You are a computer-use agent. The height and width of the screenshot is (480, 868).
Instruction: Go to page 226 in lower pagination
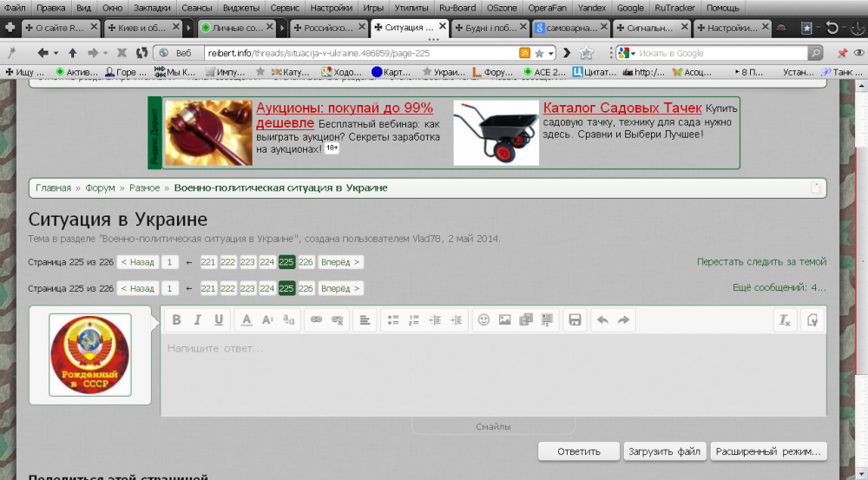point(306,288)
